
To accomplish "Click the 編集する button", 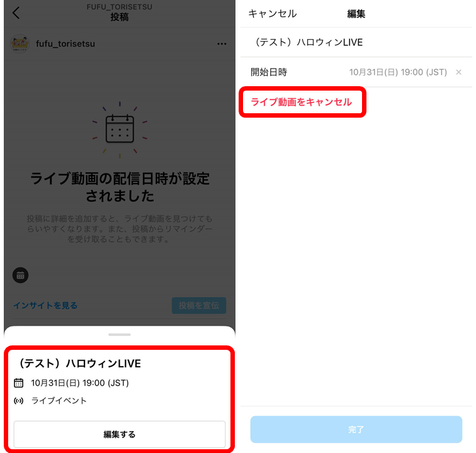I will [x=120, y=434].
